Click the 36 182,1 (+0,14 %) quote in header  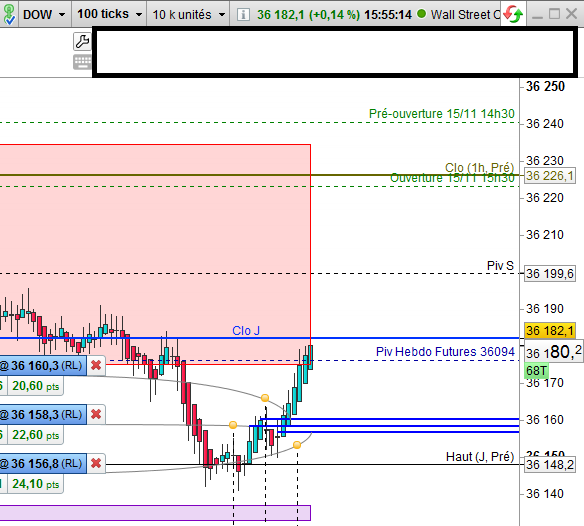308,15
